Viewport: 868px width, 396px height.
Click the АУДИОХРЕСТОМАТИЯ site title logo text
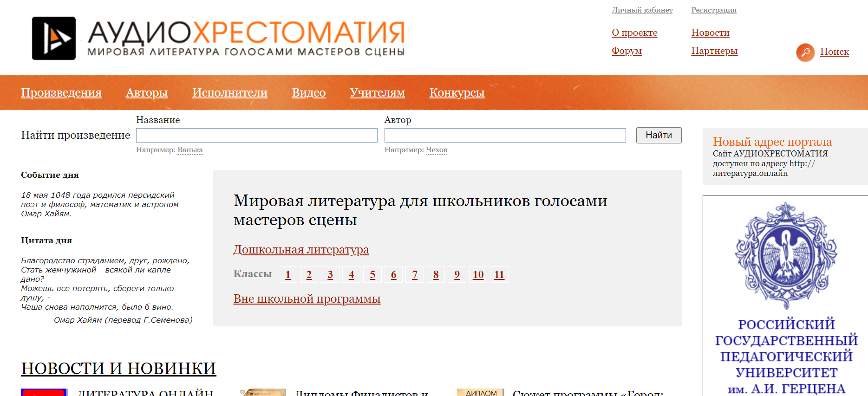click(x=246, y=38)
